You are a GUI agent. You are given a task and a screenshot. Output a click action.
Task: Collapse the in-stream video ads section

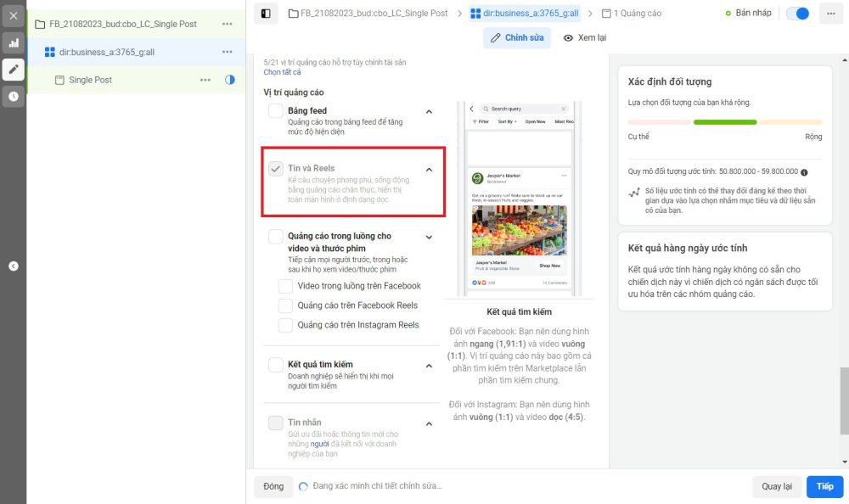pos(429,237)
